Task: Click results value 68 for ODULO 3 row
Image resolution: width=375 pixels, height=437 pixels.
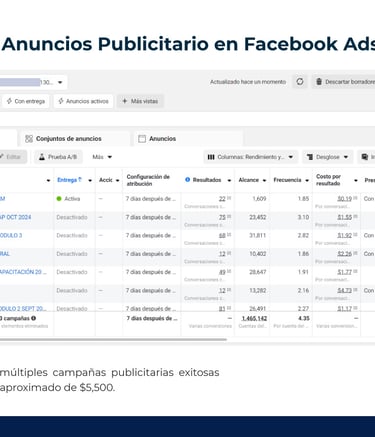Action: (222, 236)
